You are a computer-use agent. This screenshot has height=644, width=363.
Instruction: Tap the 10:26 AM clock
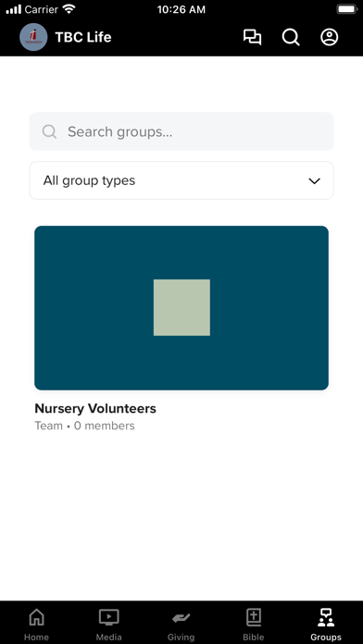click(x=181, y=9)
